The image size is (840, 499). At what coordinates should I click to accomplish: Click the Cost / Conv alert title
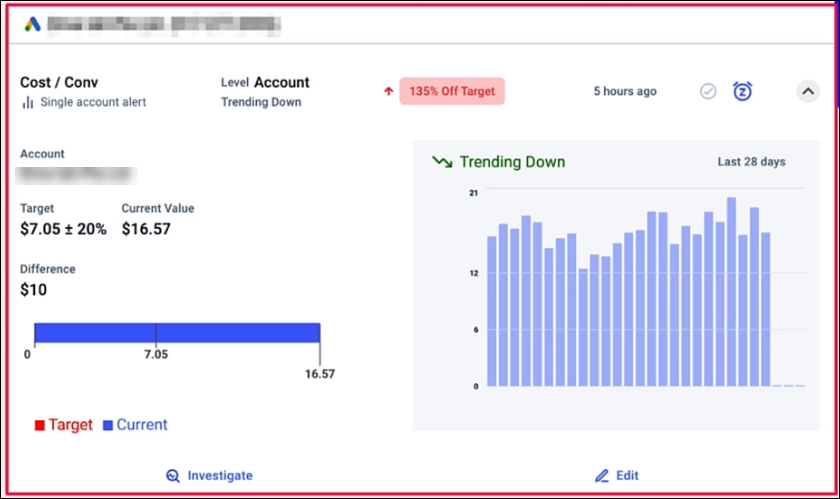[x=59, y=83]
